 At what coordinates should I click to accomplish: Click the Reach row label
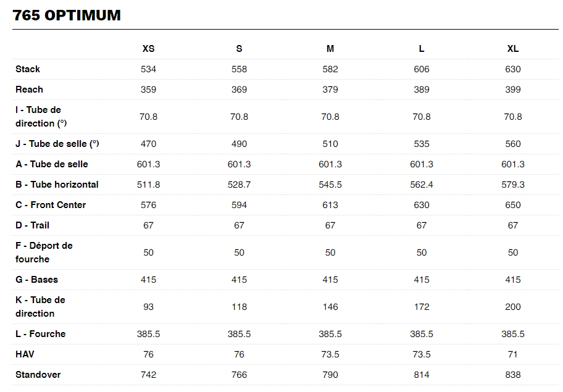[x=29, y=90]
